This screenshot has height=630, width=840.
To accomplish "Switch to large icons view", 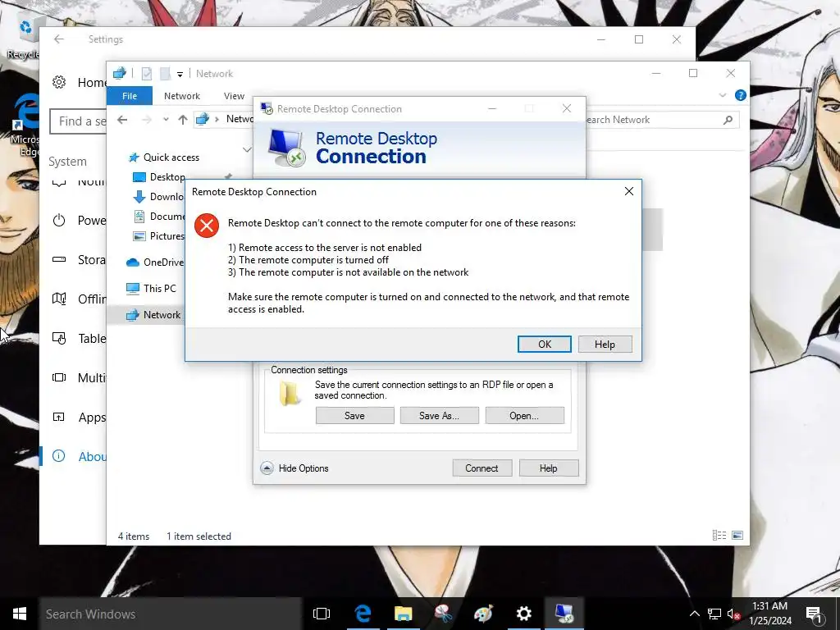I will [x=737, y=535].
